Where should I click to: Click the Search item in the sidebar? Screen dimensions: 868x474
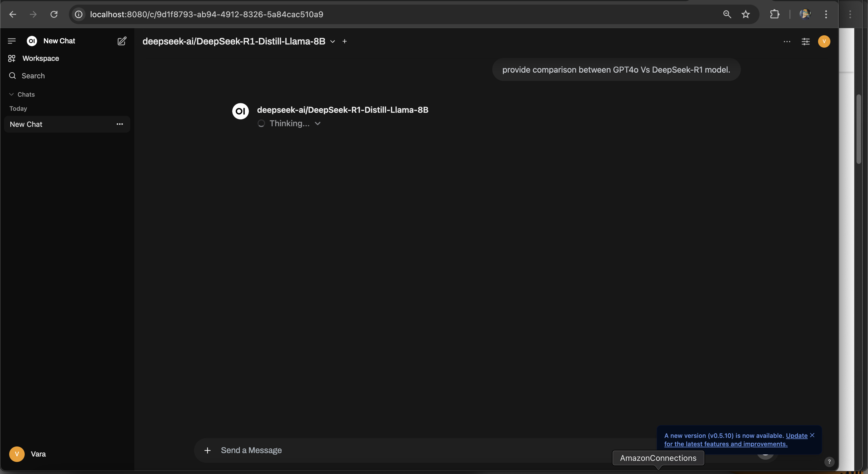33,76
